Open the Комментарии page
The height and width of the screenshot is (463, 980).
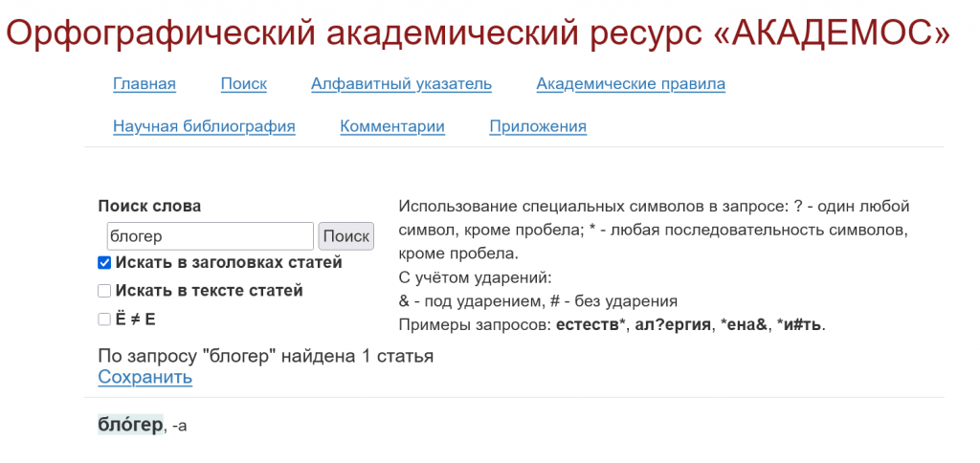(392, 126)
